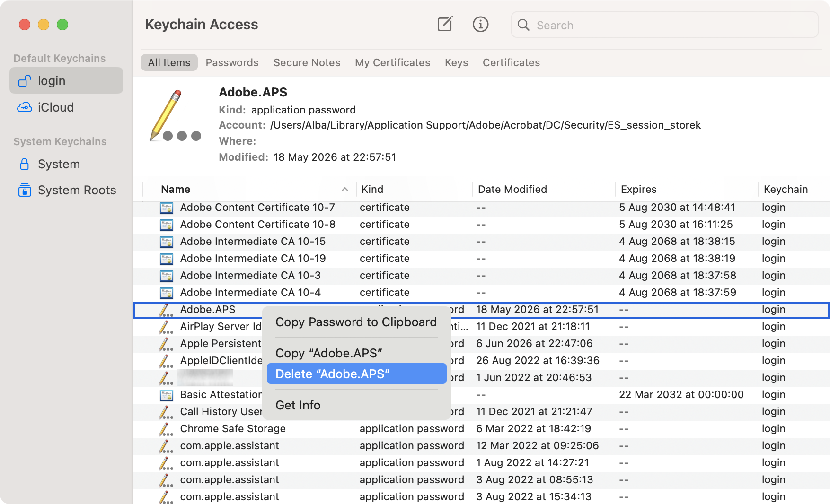
Task: Open the Certificates tab
Action: coord(511,62)
